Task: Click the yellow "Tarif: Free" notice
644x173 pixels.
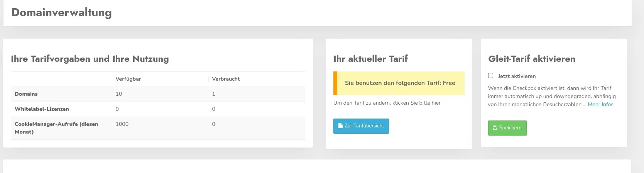Action: click(400, 83)
